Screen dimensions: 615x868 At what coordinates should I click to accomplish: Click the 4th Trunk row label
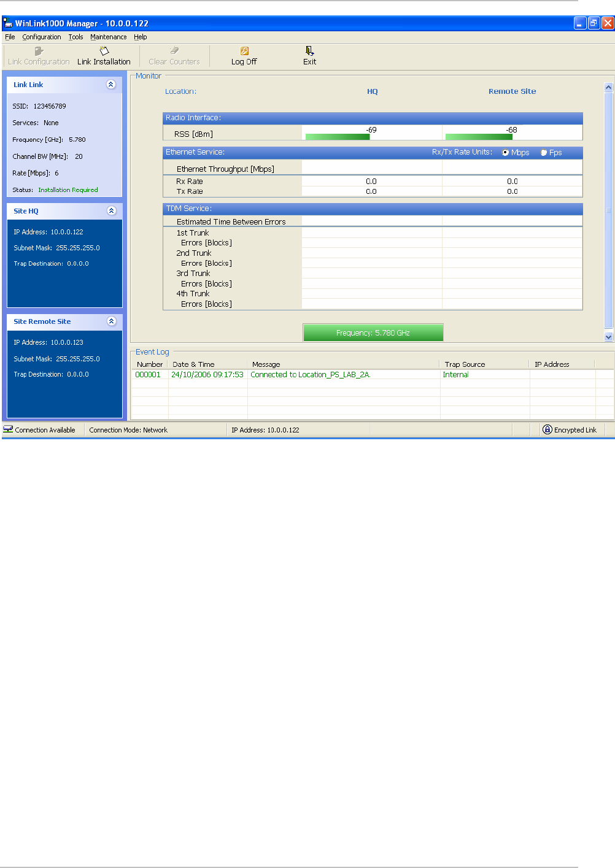coord(193,294)
